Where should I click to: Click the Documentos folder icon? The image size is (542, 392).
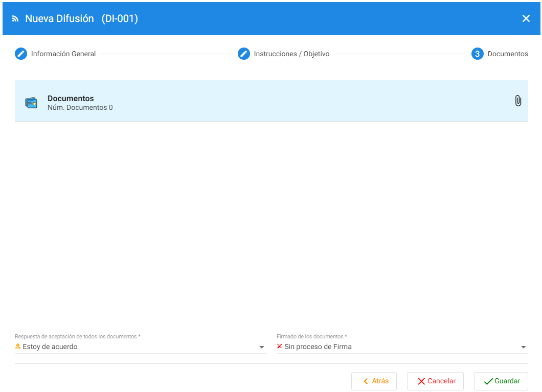click(x=31, y=103)
